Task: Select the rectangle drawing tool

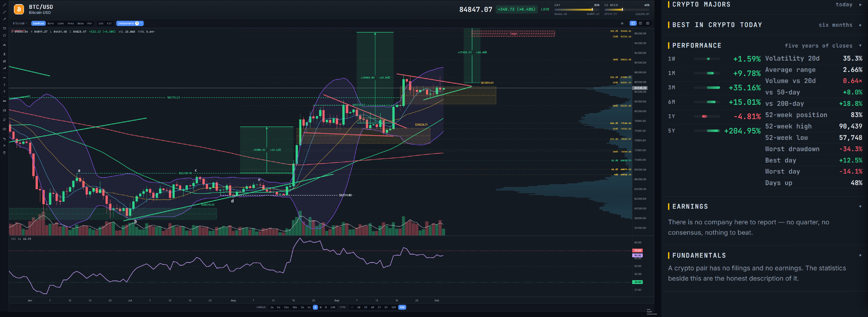Action: pos(4,28)
